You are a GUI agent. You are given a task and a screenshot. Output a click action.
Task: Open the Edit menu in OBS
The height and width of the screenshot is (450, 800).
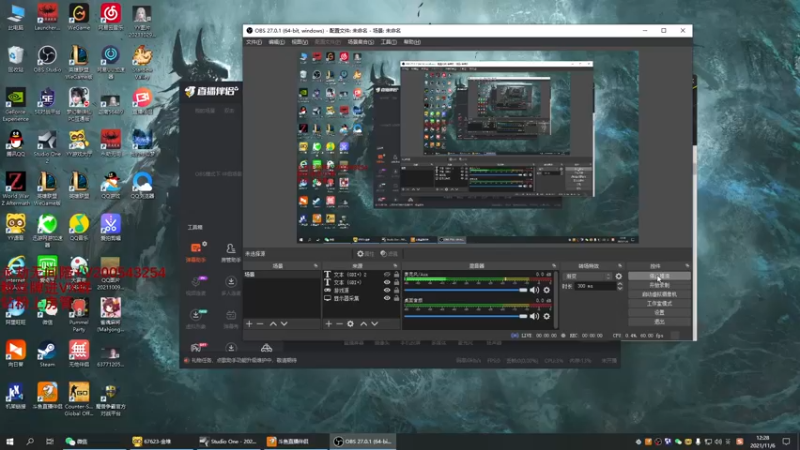(x=276, y=42)
